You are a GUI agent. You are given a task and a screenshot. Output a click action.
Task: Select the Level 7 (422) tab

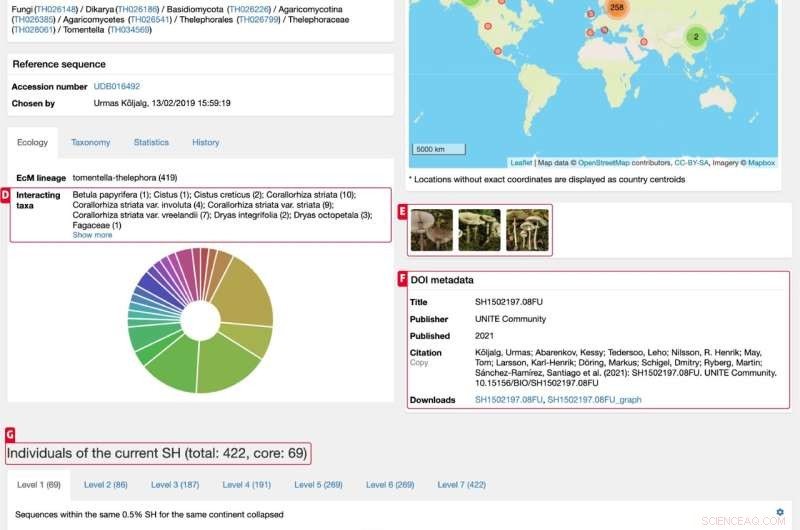click(462, 485)
